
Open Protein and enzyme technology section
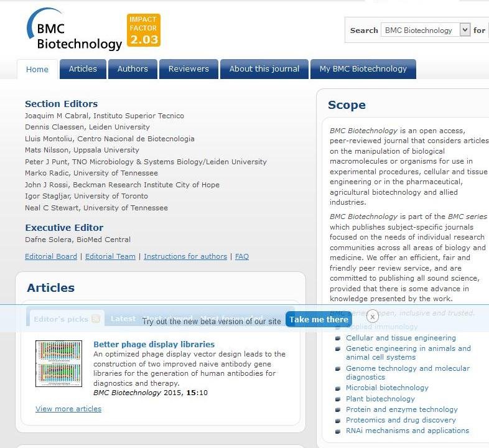pyautogui.click(x=402, y=409)
